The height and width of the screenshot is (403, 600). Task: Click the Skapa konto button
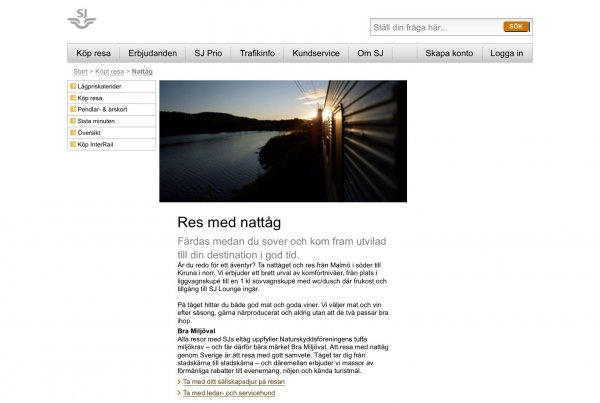(x=448, y=53)
